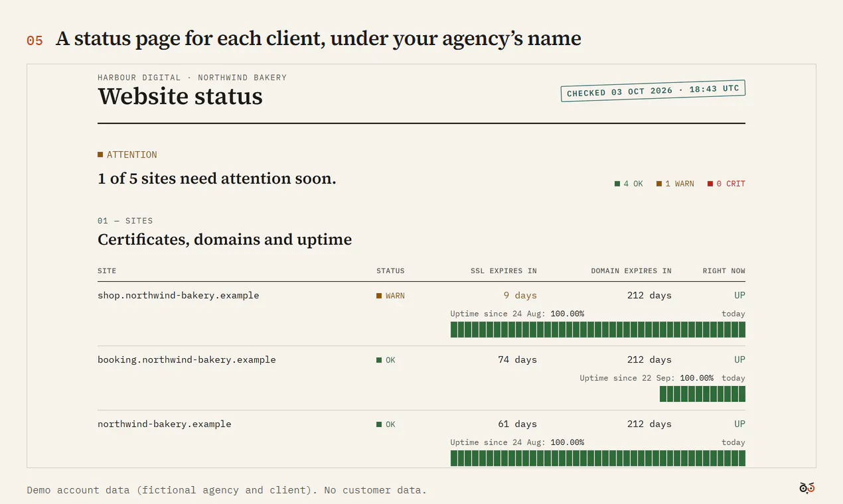The width and height of the screenshot is (843, 504).
Task: Select the OK status badge for booking.northwind-bakery.example
Action: [x=386, y=360]
